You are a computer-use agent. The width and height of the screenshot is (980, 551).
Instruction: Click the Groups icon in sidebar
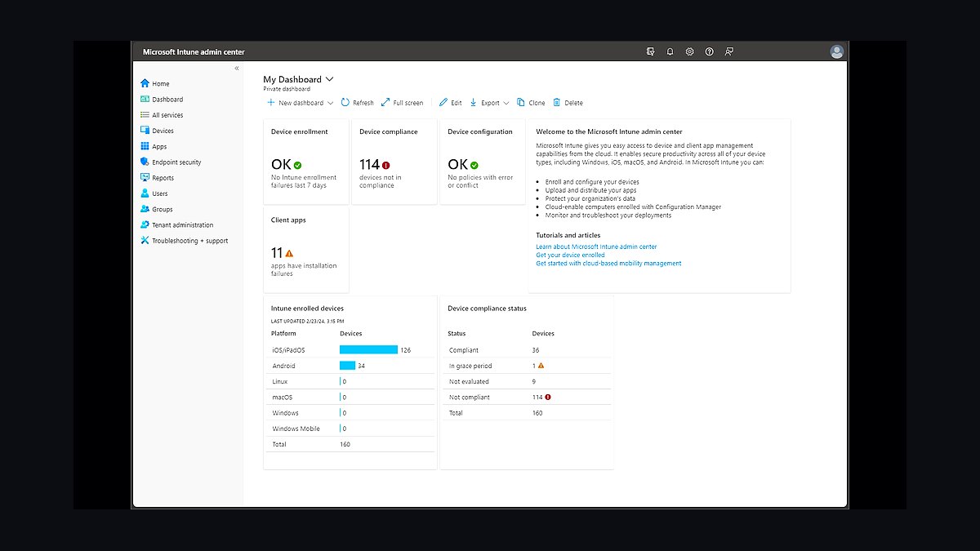point(145,209)
